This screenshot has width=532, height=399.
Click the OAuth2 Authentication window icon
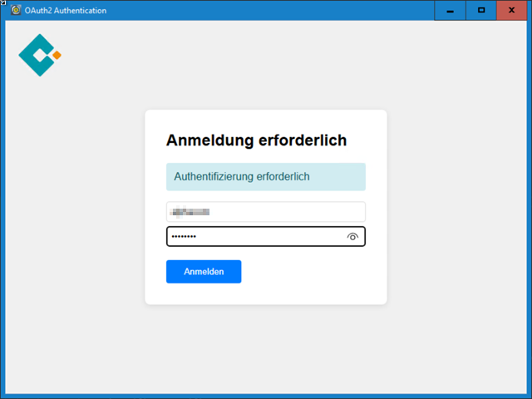[x=16, y=10]
